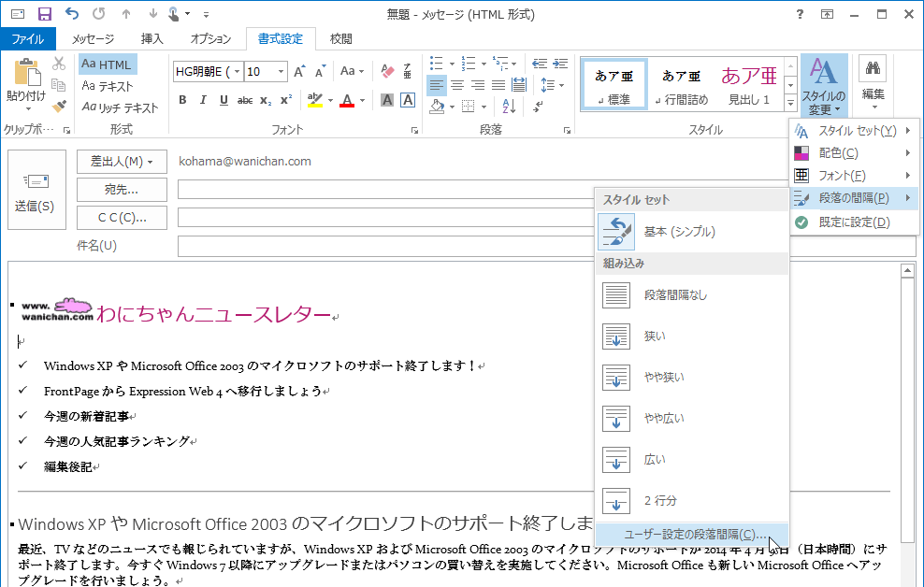Click the Grow Font icon

(299, 72)
